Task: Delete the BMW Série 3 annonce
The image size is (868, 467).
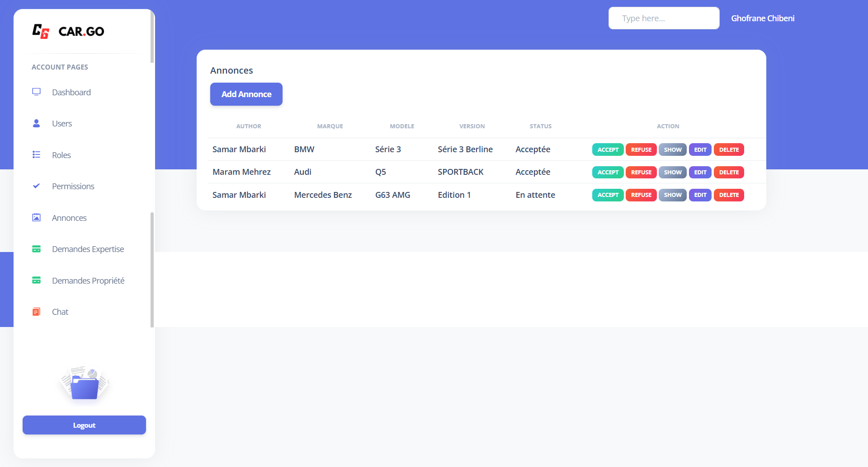Action: click(729, 149)
